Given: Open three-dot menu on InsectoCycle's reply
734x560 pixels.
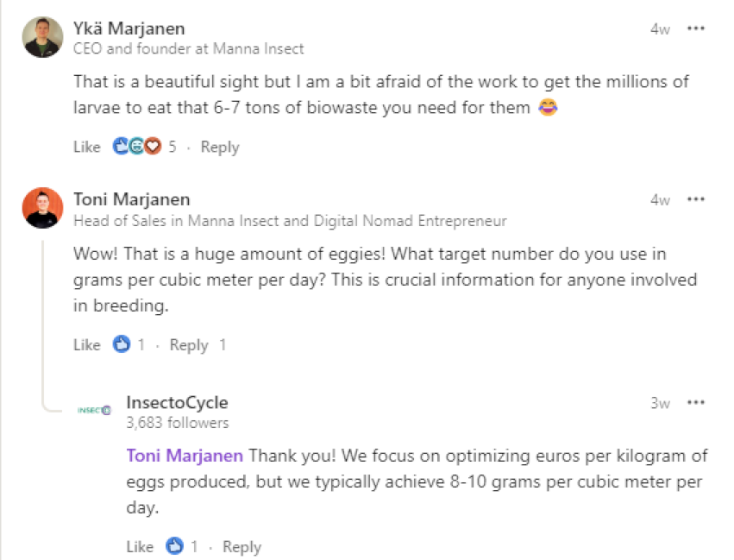Looking at the screenshot, I should pos(695,403).
